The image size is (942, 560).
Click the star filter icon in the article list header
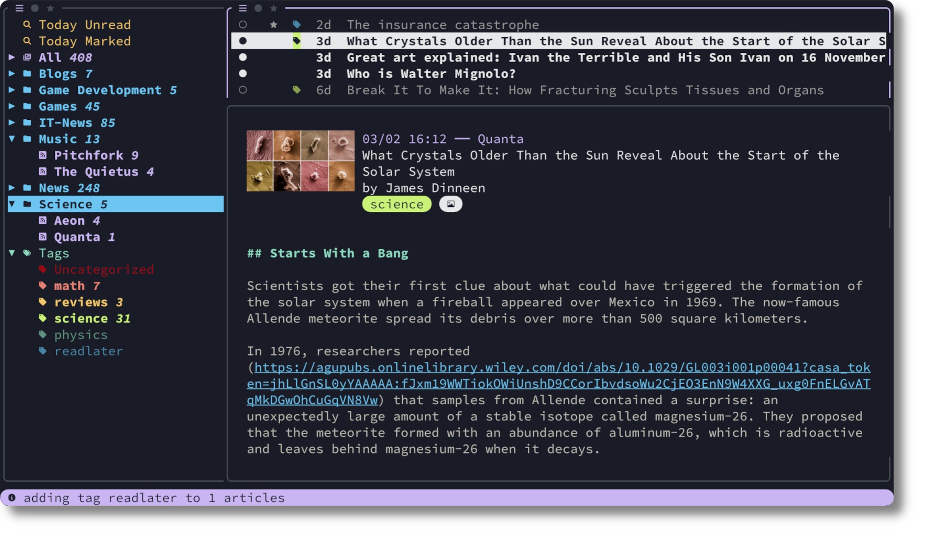(x=273, y=8)
